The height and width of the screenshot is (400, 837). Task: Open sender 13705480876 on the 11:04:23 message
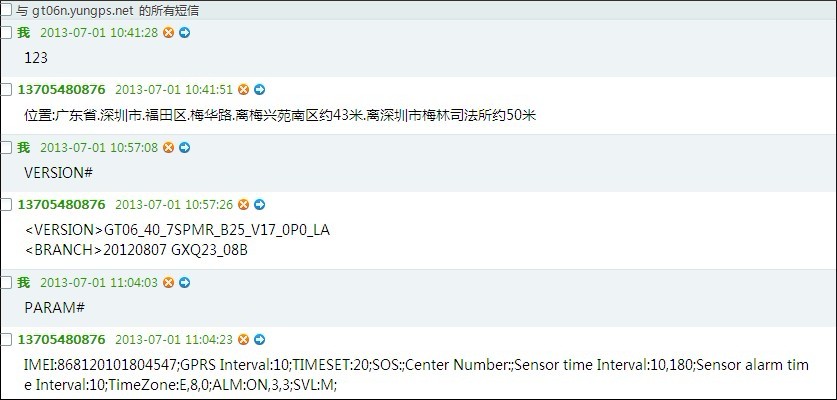click(x=62, y=339)
